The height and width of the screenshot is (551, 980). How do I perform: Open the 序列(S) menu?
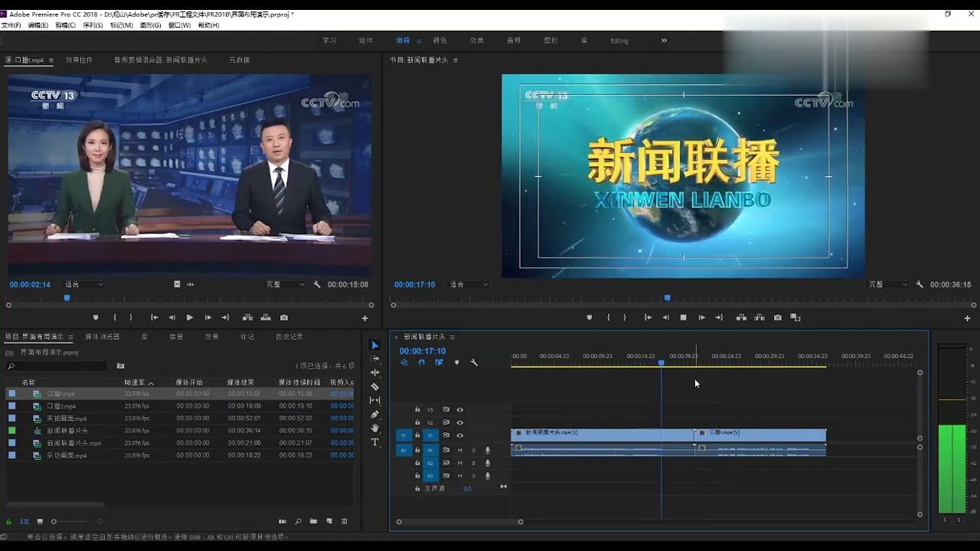(x=93, y=25)
